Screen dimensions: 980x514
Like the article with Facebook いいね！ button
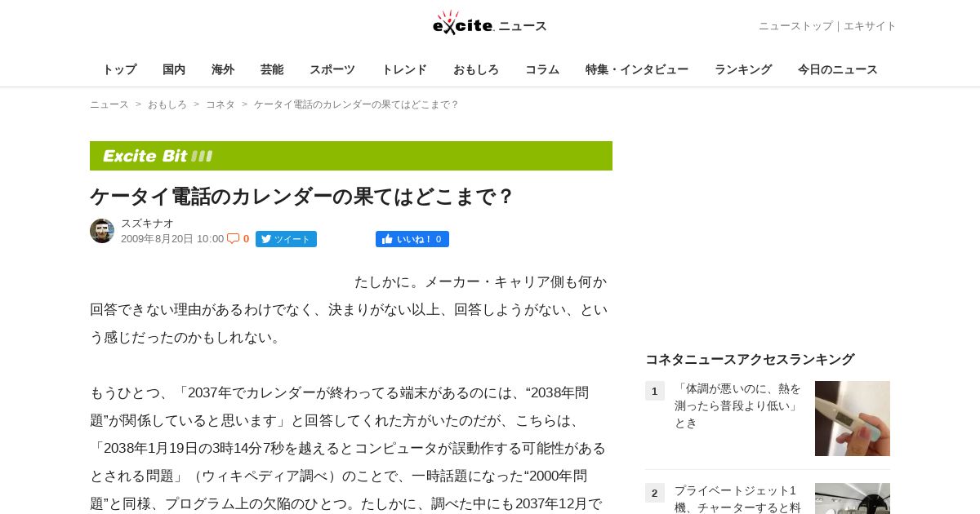point(412,239)
